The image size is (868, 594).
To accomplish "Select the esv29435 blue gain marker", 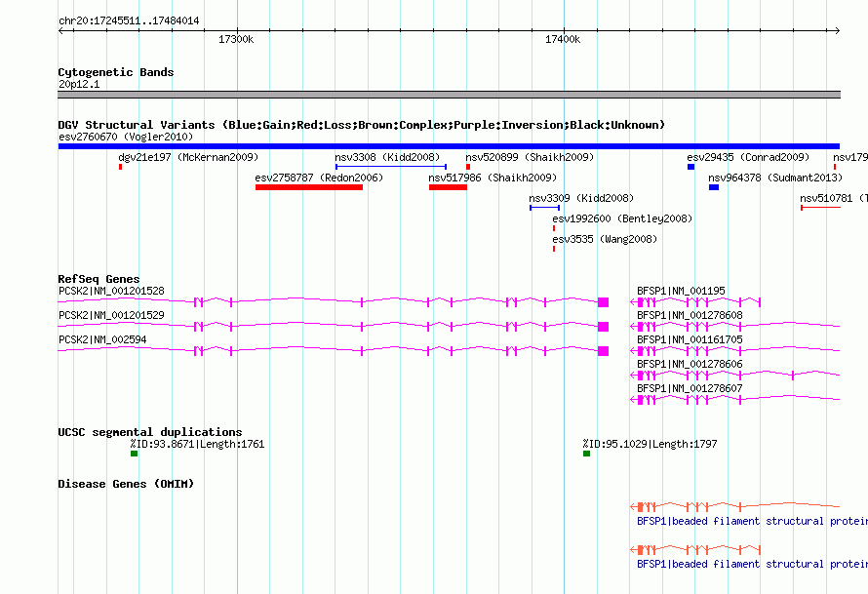I will 690,167.
